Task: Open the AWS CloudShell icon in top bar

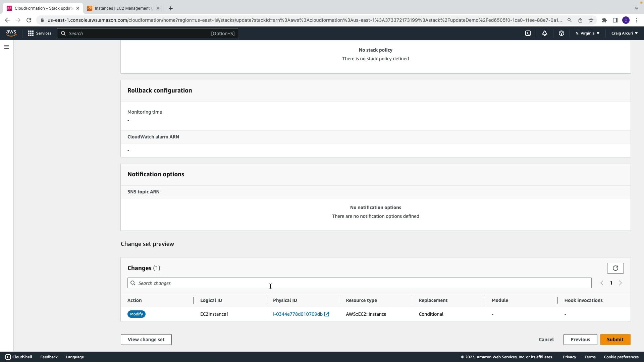Action: pos(528,33)
